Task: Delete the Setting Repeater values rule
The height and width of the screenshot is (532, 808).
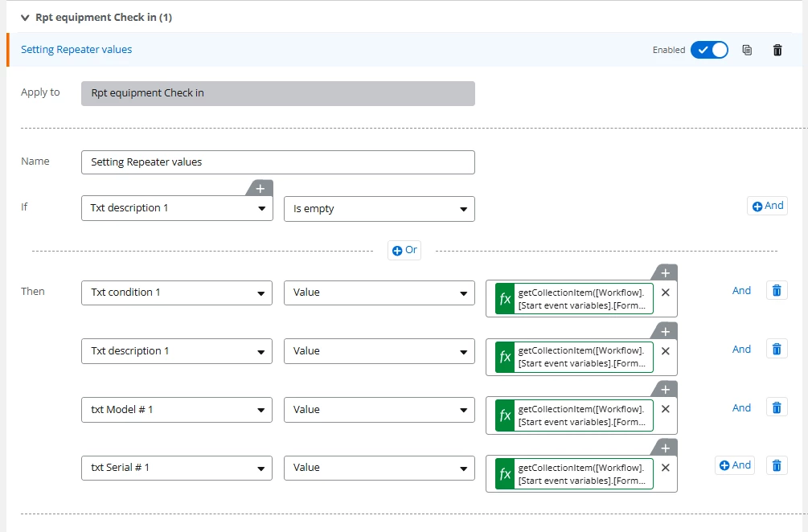Action: click(777, 50)
